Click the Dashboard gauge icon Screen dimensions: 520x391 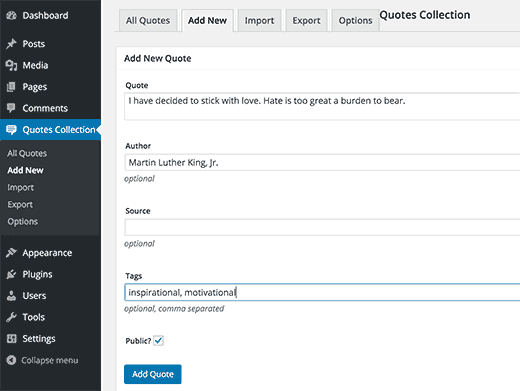(x=11, y=15)
